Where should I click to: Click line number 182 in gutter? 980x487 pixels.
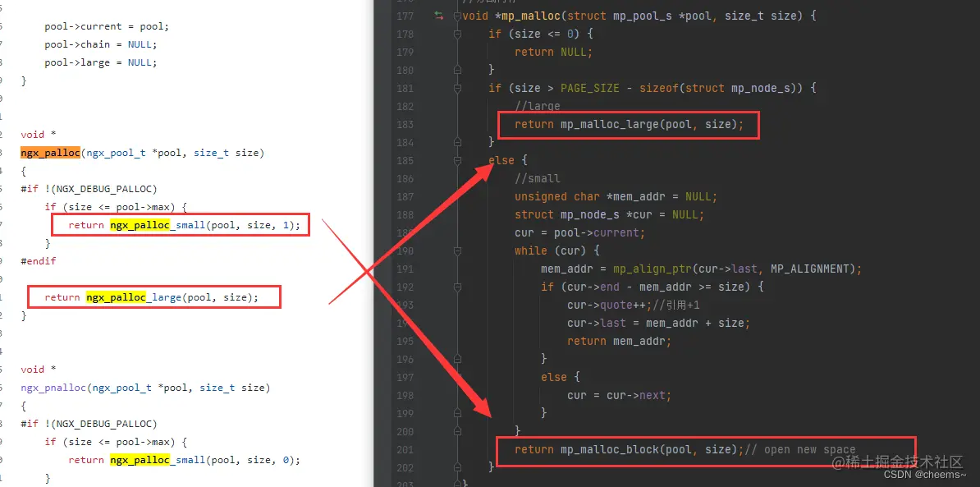point(405,106)
